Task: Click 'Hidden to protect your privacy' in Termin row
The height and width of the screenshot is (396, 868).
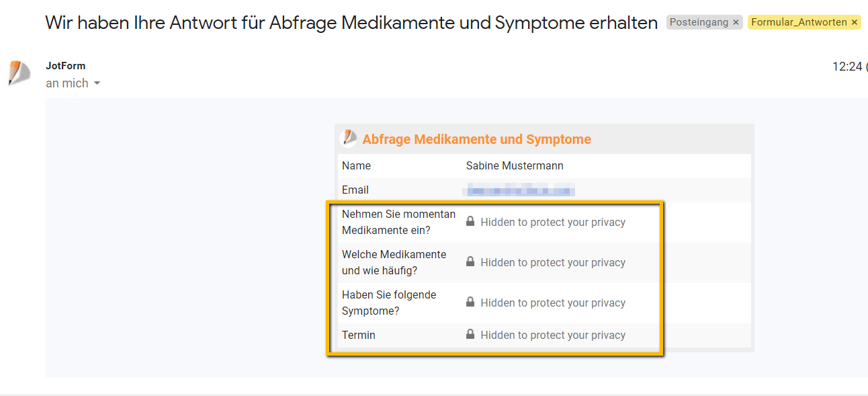Action: [x=553, y=335]
